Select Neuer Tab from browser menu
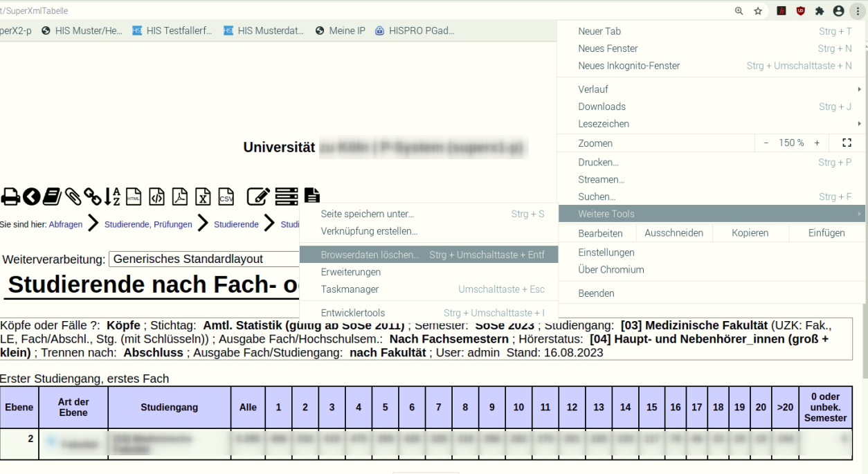 712,31
